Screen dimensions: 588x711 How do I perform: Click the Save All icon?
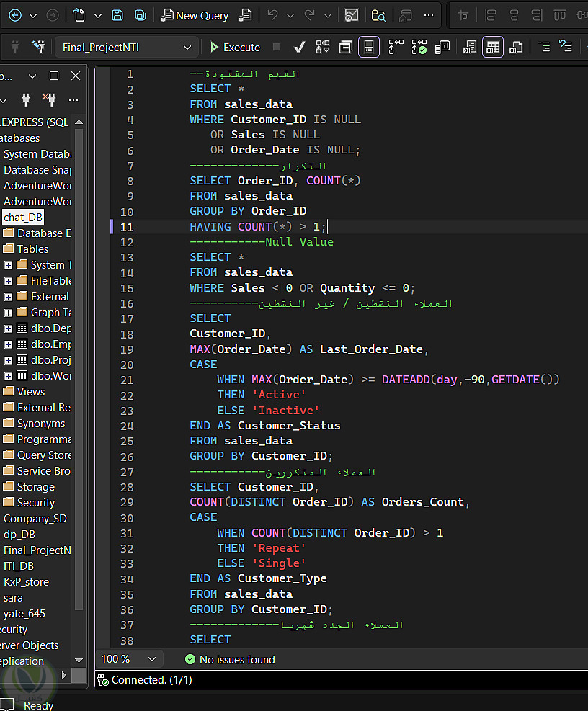point(141,15)
